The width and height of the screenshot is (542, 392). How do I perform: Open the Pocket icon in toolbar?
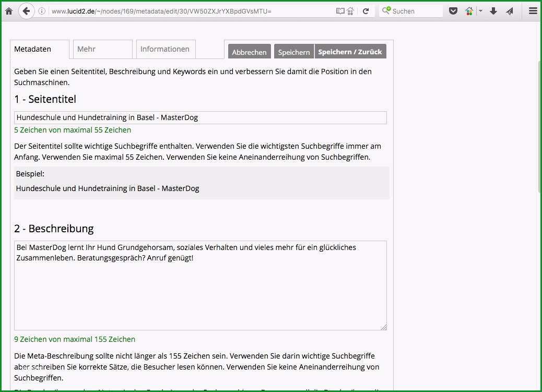pos(453,11)
